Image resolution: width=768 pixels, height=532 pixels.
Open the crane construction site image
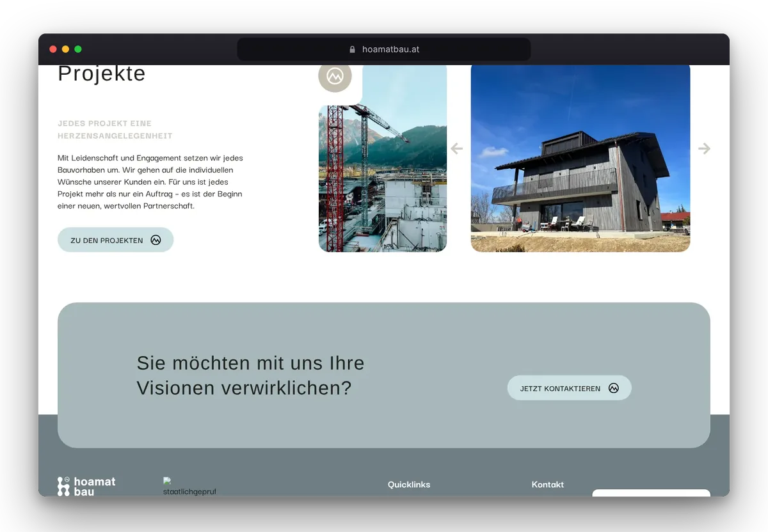(x=383, y=159)
